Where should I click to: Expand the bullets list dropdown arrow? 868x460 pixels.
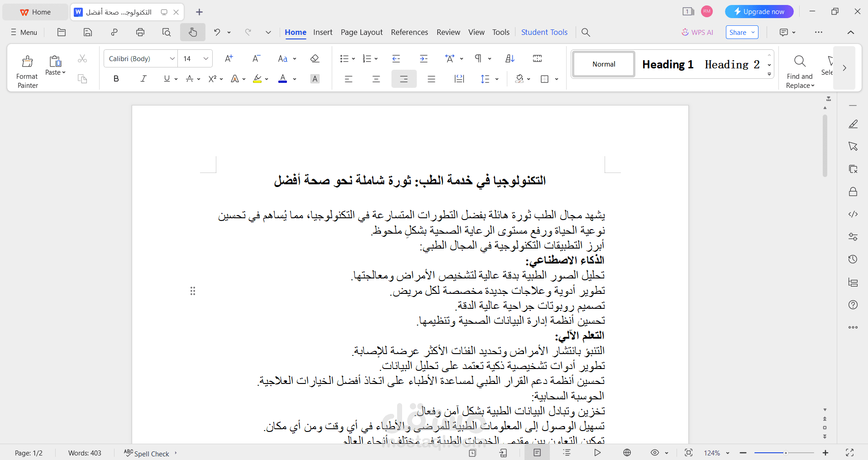click(x=353, y=59)
